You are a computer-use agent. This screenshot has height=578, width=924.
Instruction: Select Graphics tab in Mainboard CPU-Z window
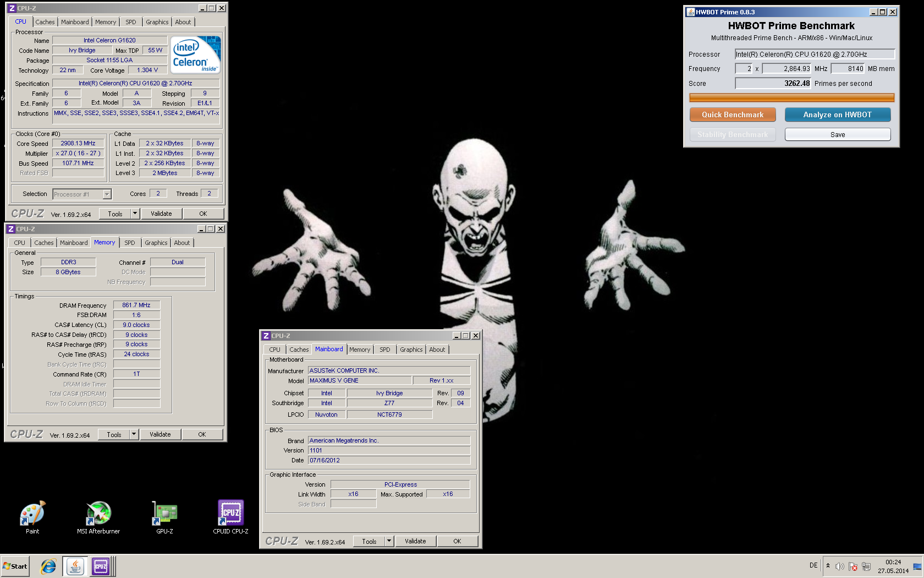click(411, 350)
